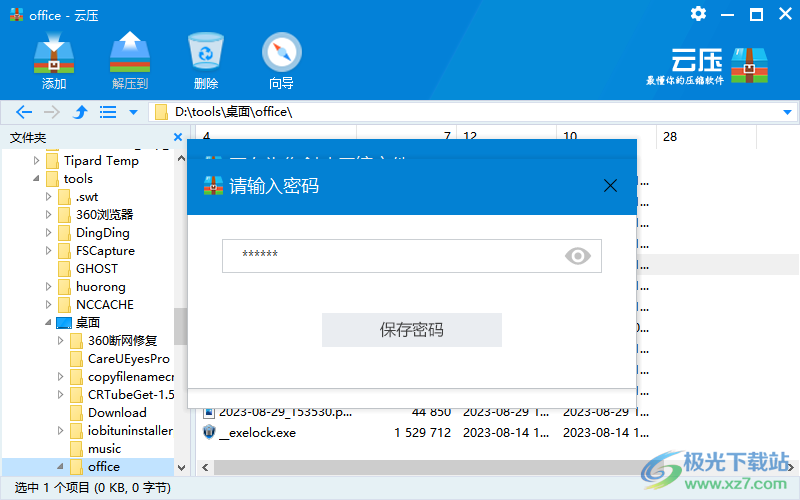Click the horizontal scrollbar left arrow
The width and height of the screenshot is (800, 500).
coord(205,467)
